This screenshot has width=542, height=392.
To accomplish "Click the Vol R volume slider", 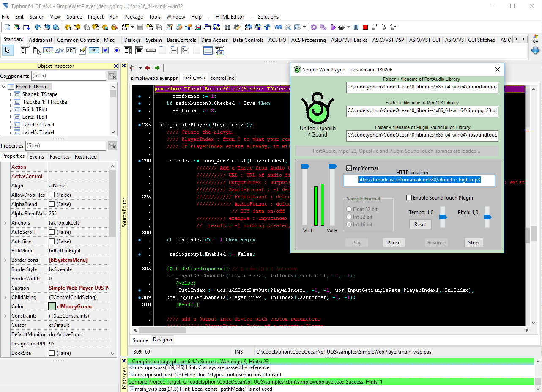I will click(332, 195).
